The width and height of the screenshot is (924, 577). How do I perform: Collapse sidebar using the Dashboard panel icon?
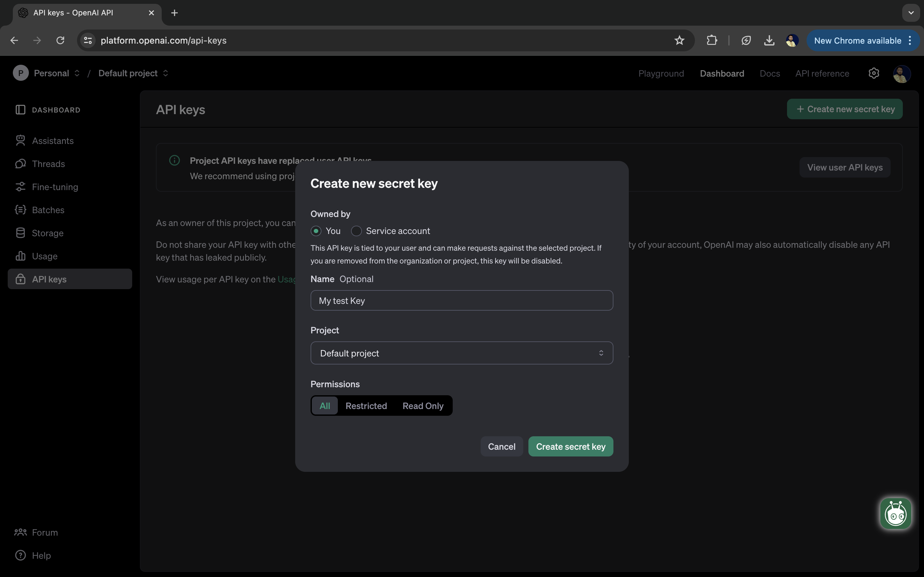tap(20, 110)
